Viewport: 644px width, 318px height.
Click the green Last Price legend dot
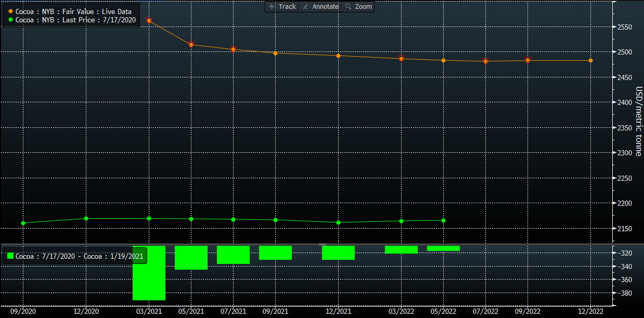click(x=10, y=20)
